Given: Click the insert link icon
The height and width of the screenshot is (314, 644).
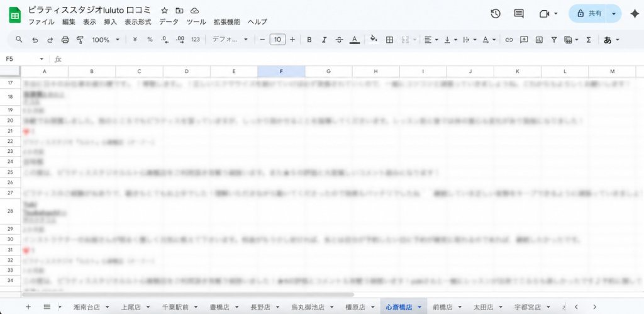Looking at the screenshot, I should 509,40.
